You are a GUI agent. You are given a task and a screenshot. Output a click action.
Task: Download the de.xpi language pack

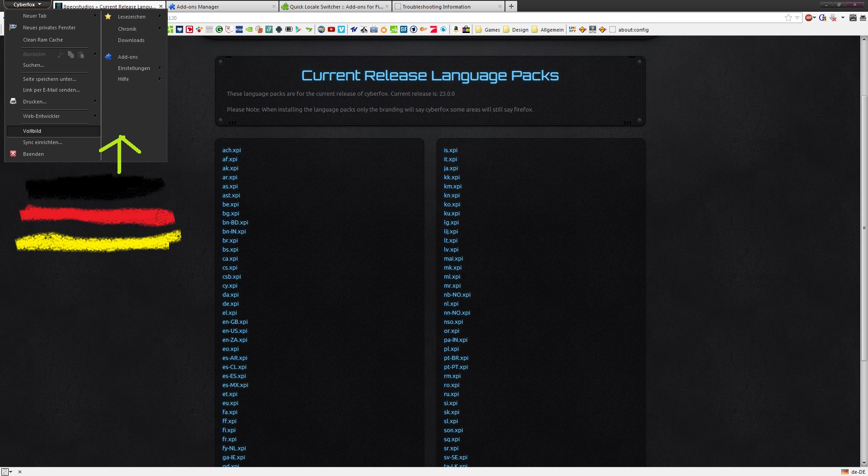[231, 303]
